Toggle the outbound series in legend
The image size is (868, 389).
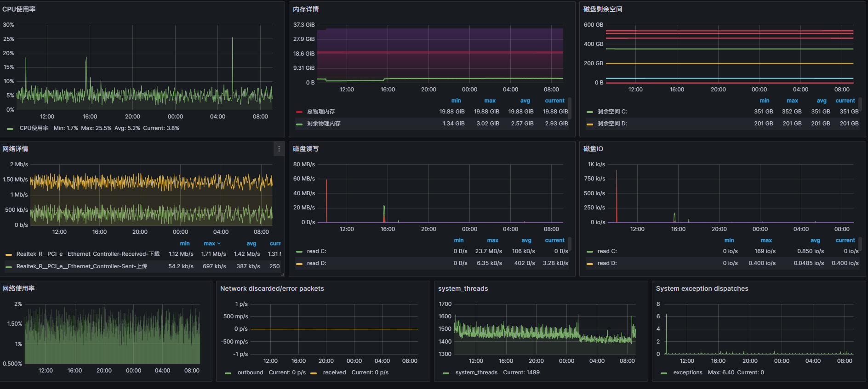(250, 372)
